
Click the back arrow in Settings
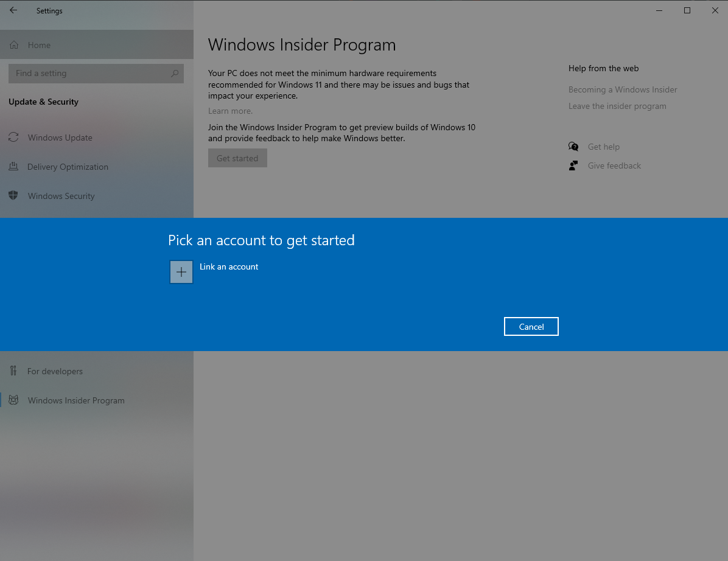(x=13, y=10)
